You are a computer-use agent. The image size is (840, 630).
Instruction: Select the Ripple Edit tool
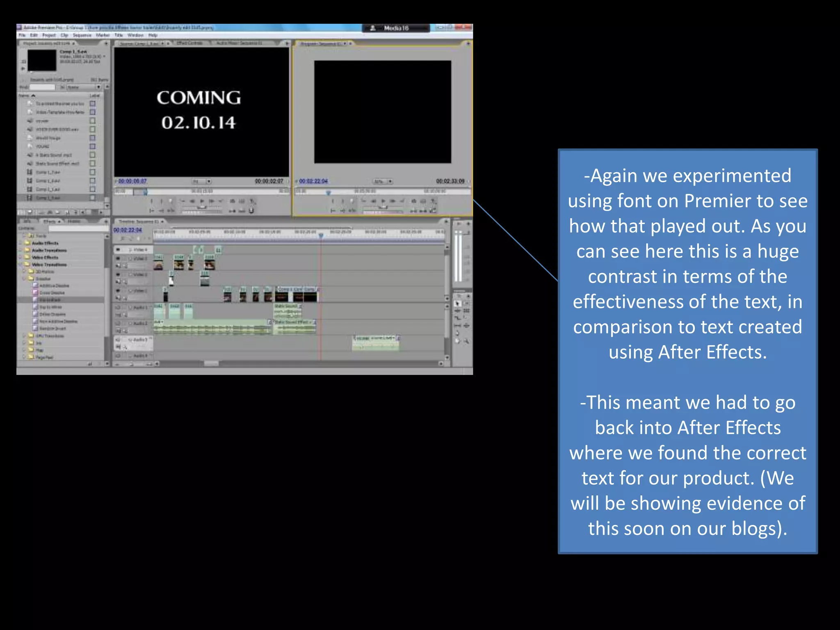coord(458,311)
